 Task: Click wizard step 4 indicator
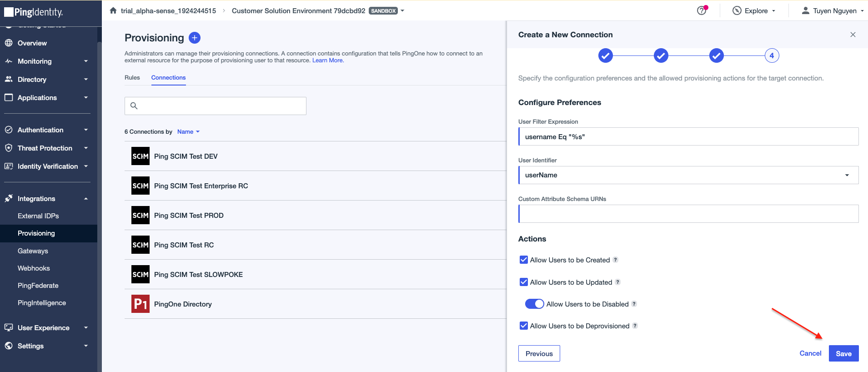[x=772, y=55]
